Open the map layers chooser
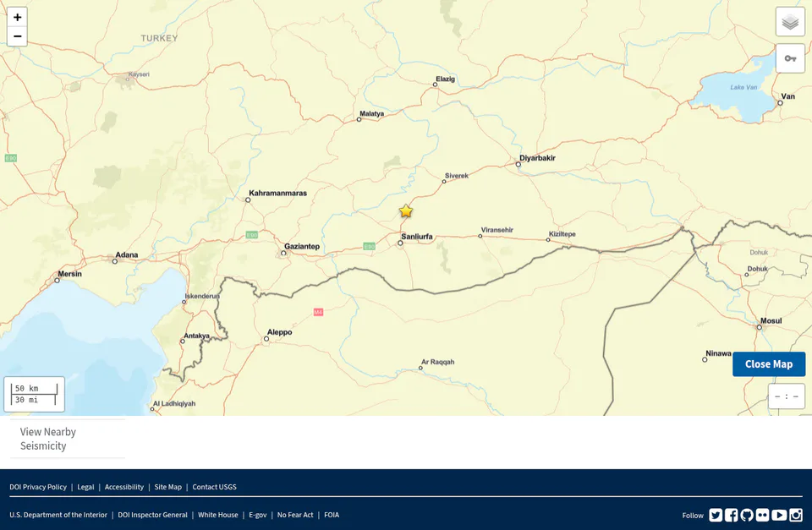This screenshot has width=812, height=530. click(790, 22)
